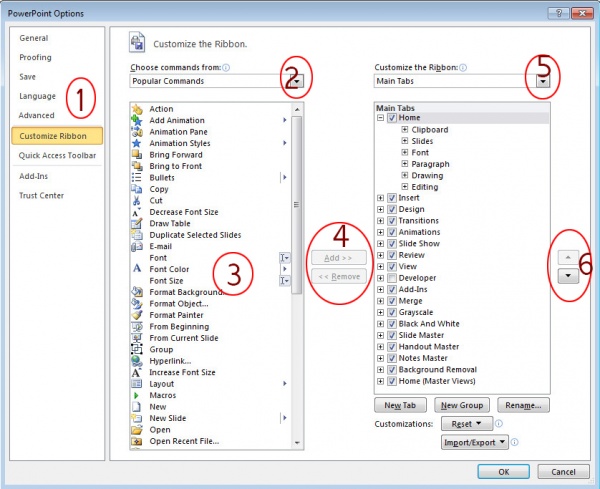The height and width of the screenshot is (489, 600).
Task: Uncheck the Insert tab checkbox
Action: point(392,198)
